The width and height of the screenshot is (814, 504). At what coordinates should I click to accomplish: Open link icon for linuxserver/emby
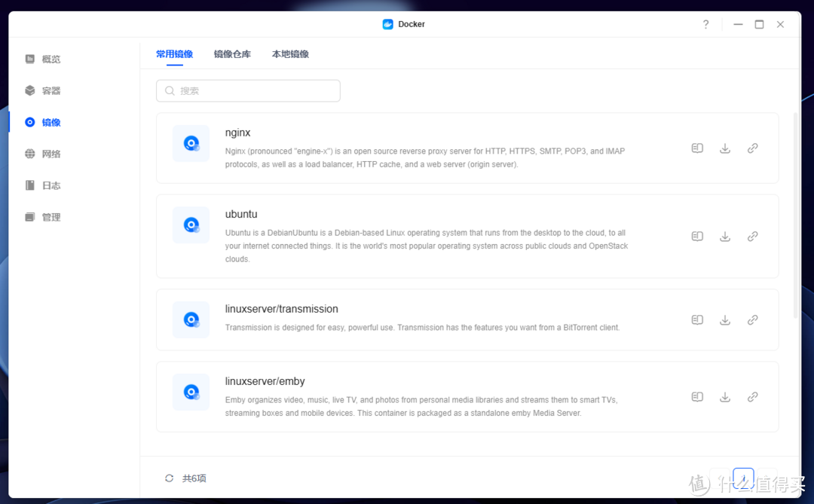tap(753, 397)
